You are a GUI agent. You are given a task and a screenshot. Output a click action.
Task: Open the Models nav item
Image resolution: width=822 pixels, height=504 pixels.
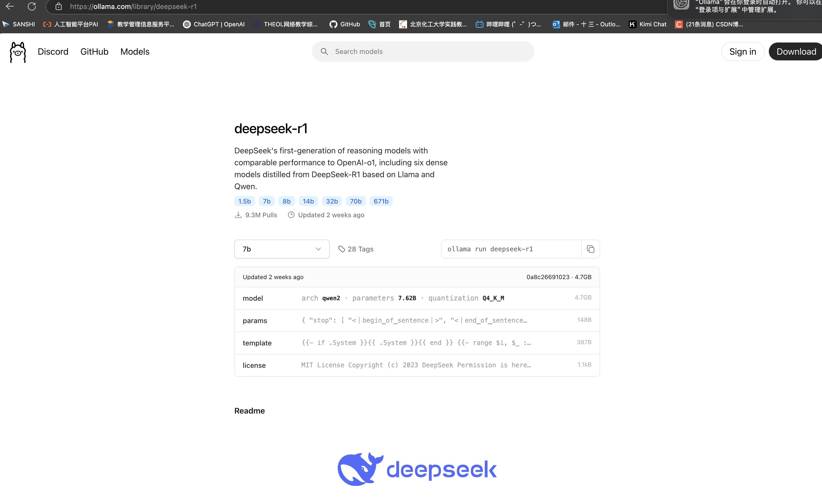[135, 52]
